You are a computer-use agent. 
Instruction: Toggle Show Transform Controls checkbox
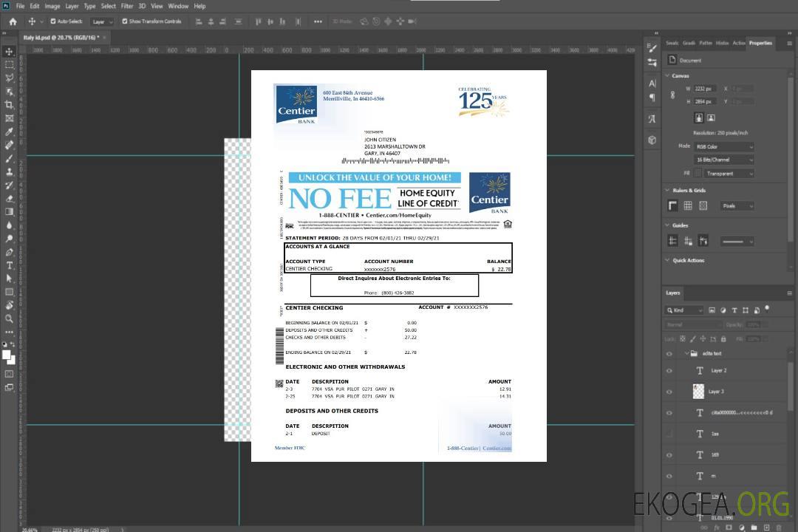(x=125, y=21)
